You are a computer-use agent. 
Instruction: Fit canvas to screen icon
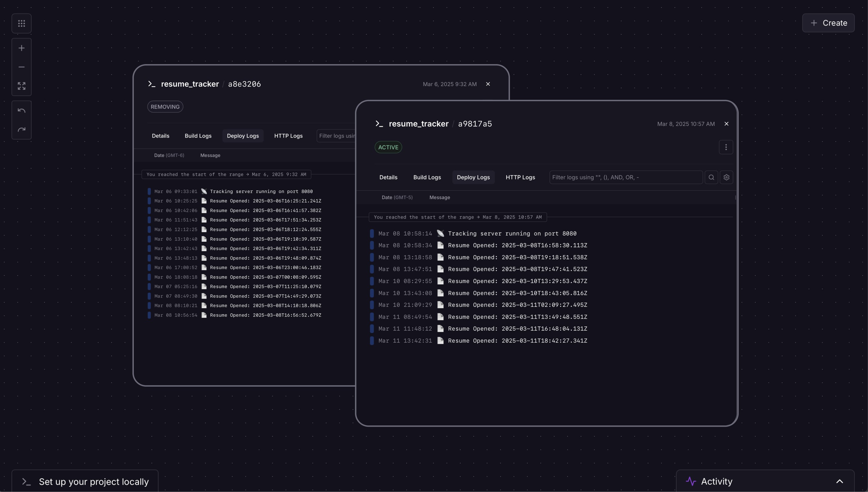click(x=22, y=86)
